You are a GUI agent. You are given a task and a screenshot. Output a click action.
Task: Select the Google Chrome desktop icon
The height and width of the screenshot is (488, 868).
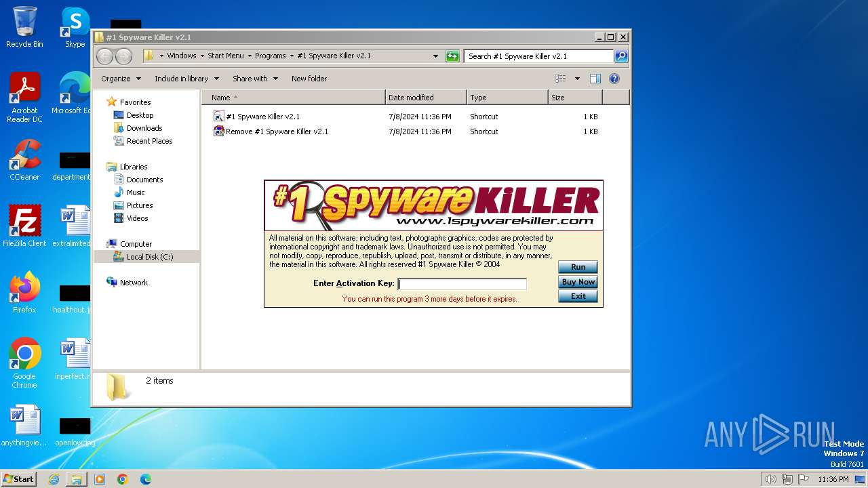(24, 363)
